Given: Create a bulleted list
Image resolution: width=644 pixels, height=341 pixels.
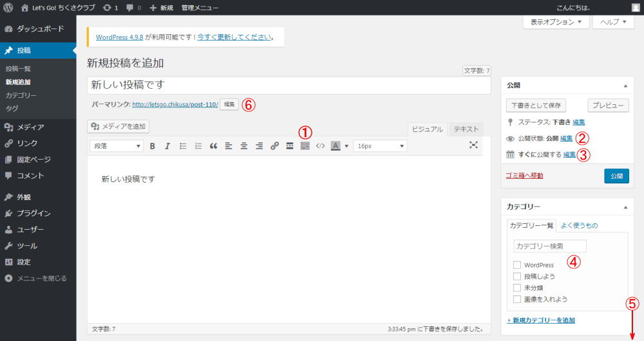Looking at the screenshot, I should (183, 146).
